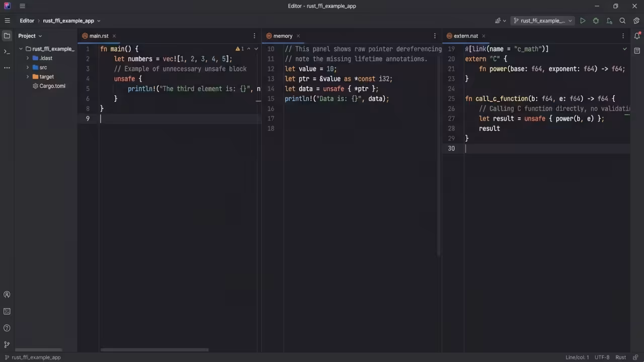Open Search Everywhere magnifier icon

tap(622, 21)
